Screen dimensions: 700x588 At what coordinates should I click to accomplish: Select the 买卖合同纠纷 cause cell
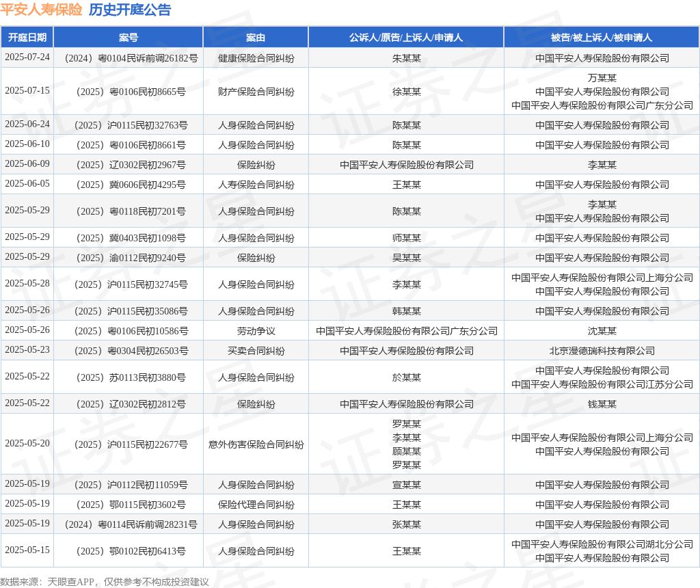(x=256, y=351)
